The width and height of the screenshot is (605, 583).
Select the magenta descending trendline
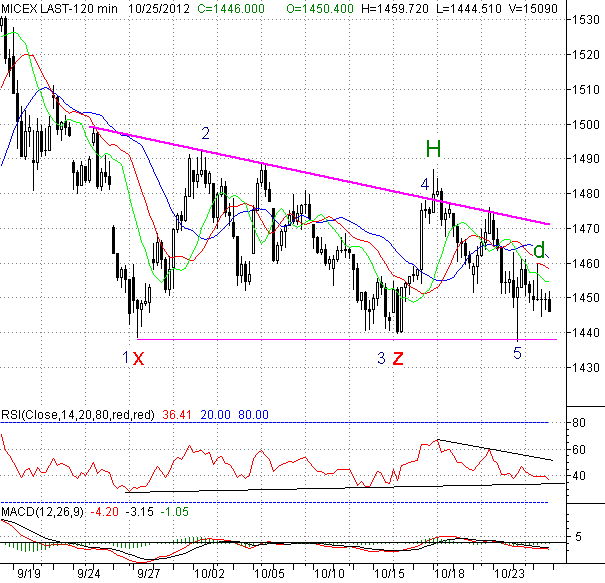319,176
